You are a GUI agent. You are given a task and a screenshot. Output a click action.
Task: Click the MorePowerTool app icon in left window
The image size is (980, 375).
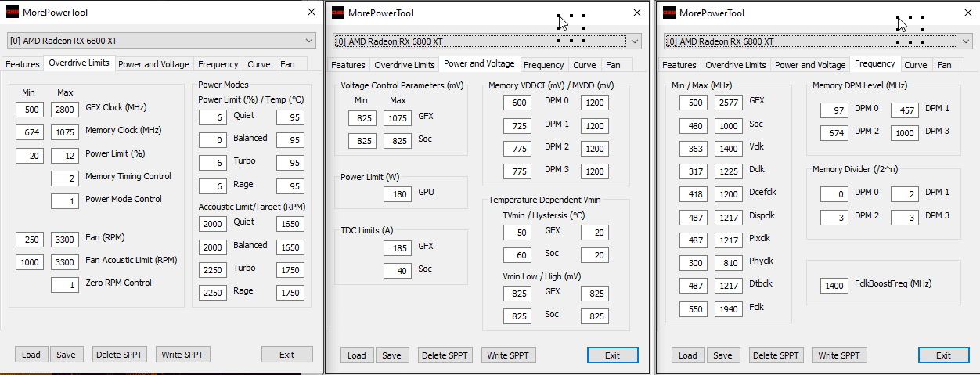pyautogui.click(x=13, y=13)
